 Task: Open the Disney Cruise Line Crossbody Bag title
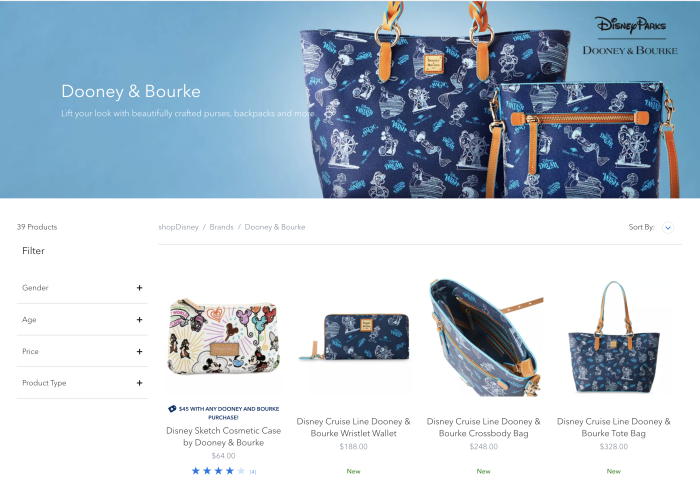(483, 427)
